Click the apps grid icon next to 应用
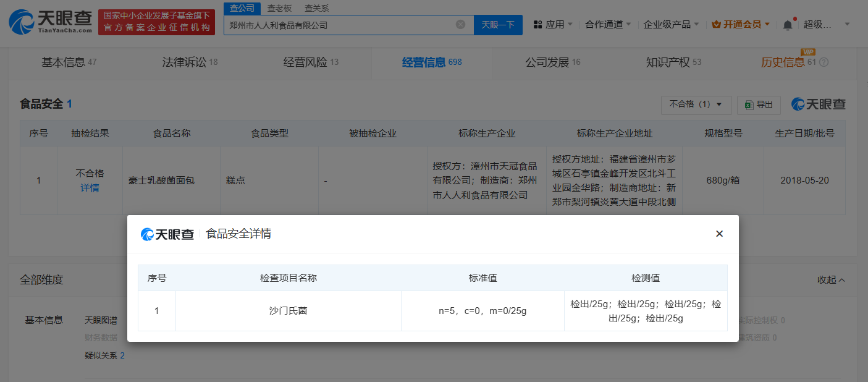Viewport: 868px width, 382px height. pyautogui.click(x=537, y=25)
